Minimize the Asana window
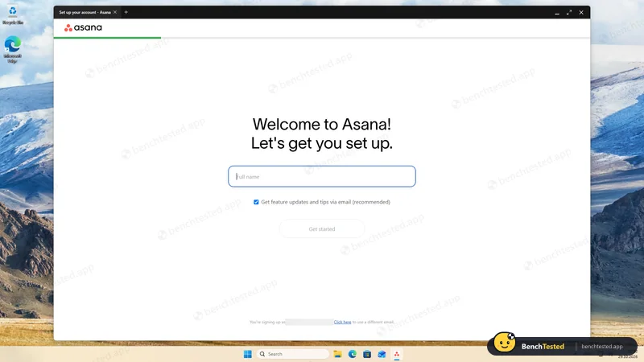The width and height of the screenshot is (644, 362). pos(557,13)
